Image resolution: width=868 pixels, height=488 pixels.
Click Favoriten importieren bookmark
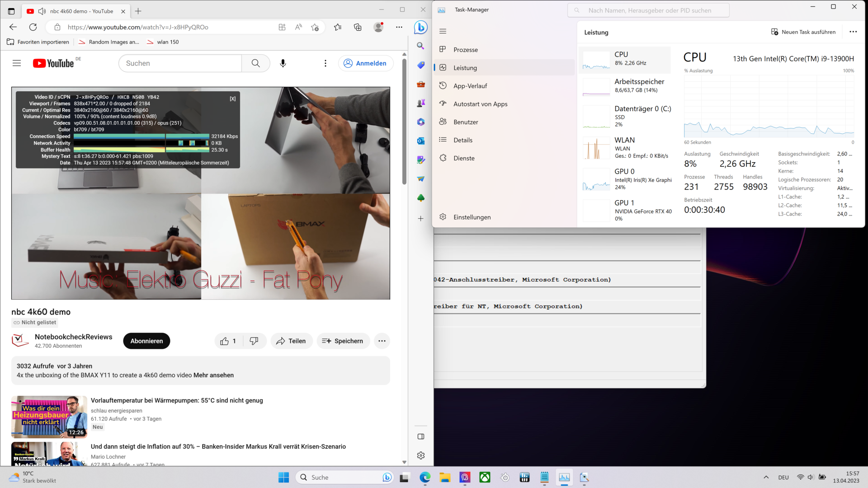pyautogui.click(x=38, y=42)
